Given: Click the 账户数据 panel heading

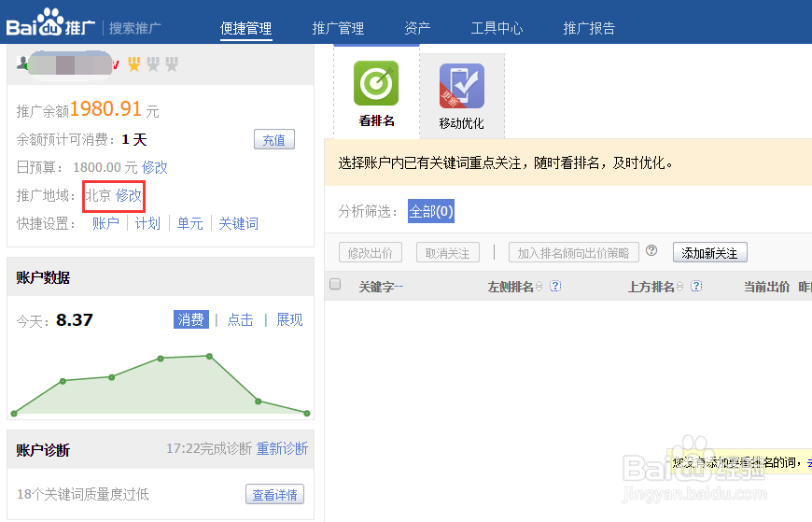Looking at the screenshot, I should coord(43,277).
